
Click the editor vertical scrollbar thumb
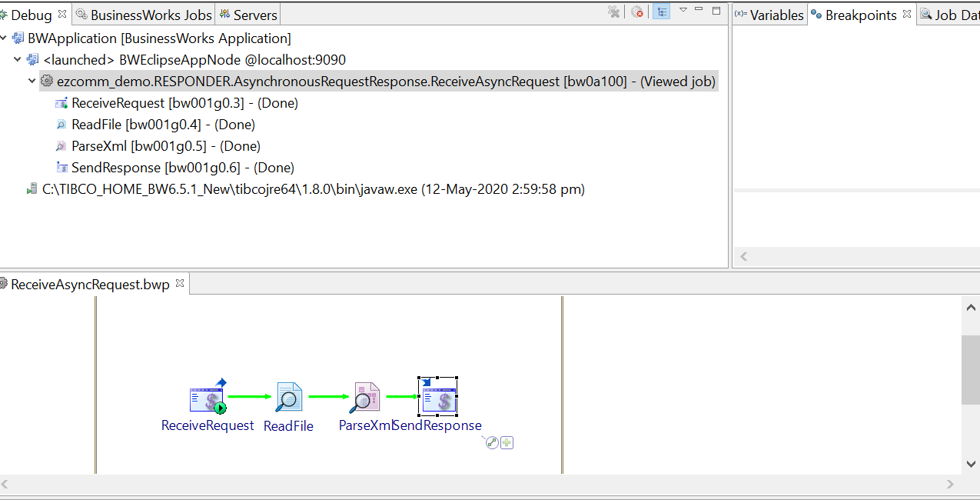971,370
